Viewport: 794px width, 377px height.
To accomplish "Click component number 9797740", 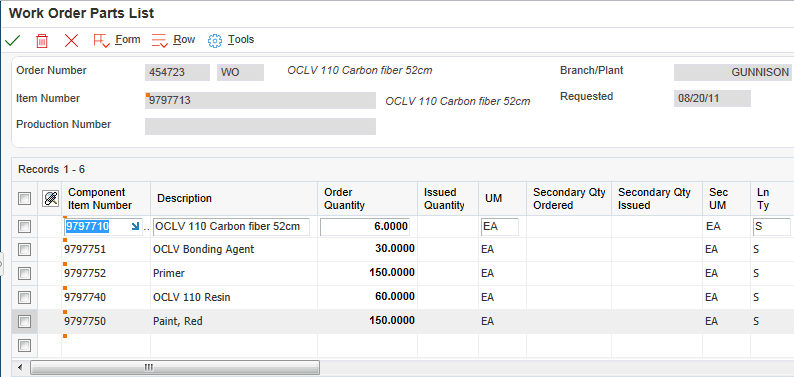I will pyautogui.click(x=85, y=297).
